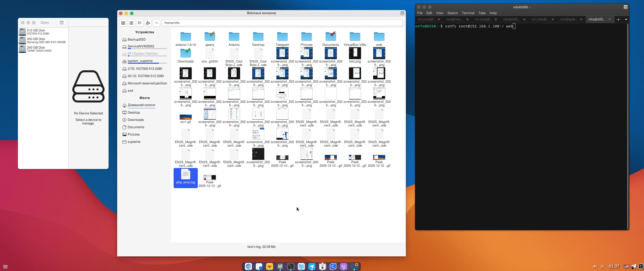Go up to the parent directory
The image size is (644, 271).
156,23
